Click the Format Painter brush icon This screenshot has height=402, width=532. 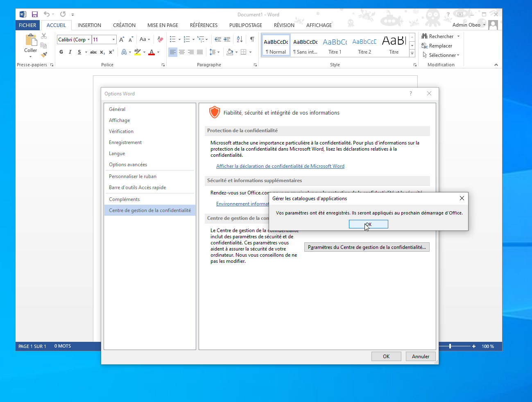tap(44, 54)
